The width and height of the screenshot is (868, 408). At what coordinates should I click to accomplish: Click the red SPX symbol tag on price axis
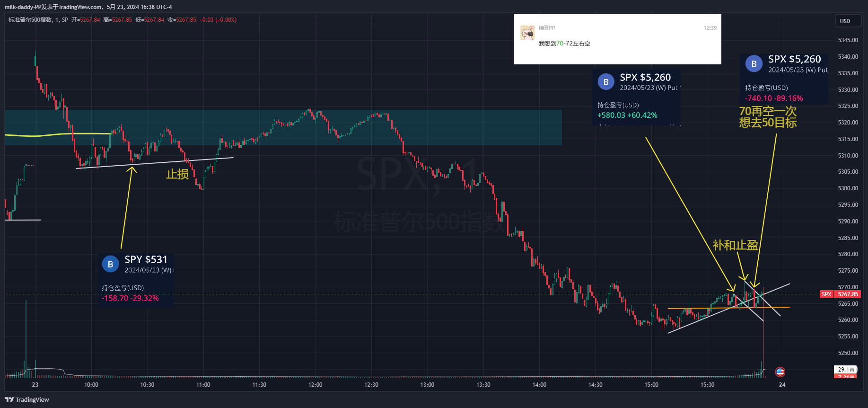[826, 294]
